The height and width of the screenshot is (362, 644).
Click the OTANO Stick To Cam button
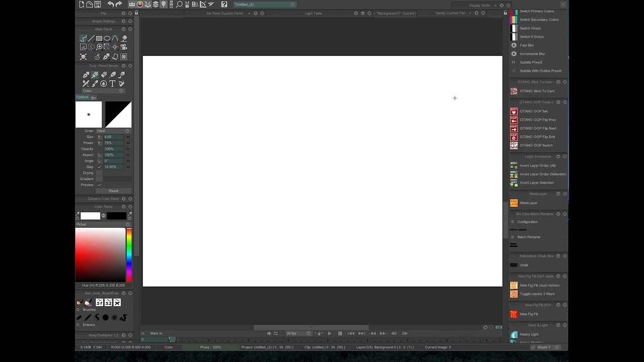pyautogui.click(x=536, y=91)
